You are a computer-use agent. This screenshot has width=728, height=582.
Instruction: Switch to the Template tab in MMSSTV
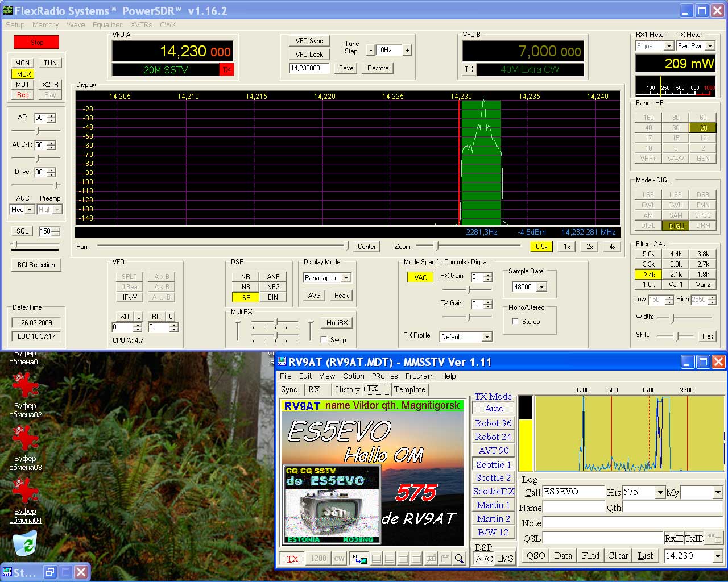409,389
